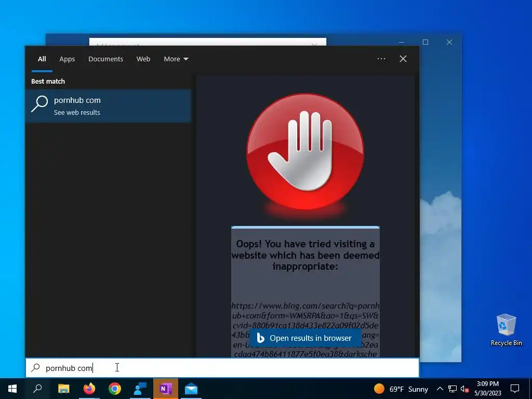
Task: Maximize the background window
Action: click(x=425, y=42)
